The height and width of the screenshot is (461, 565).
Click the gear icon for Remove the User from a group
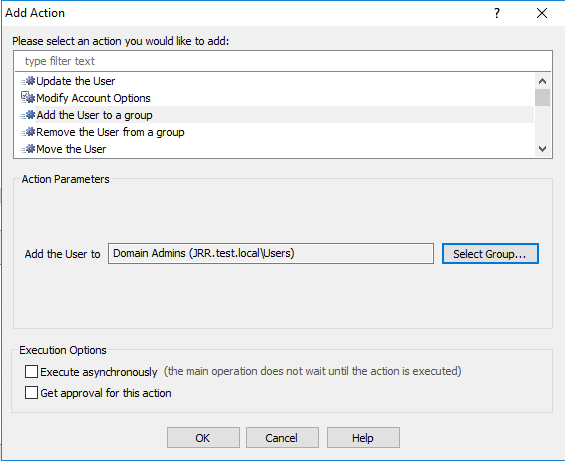click(x=28, y=132)
